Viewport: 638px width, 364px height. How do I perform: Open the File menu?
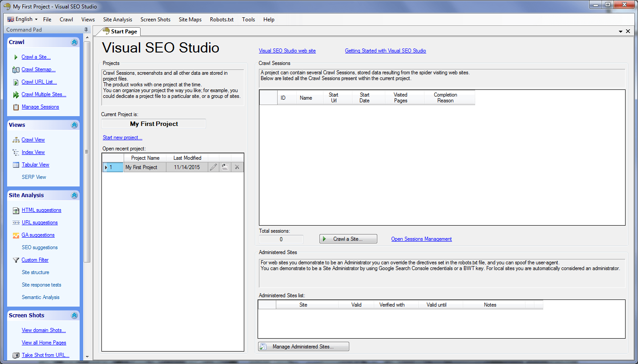point(47,19)
